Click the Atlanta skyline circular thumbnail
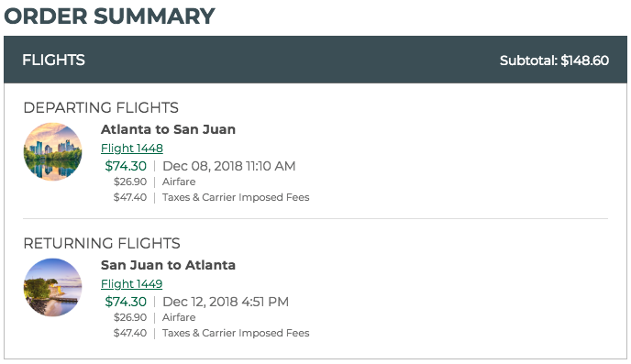Screen dimensions: 631x364 pos(52,151)
